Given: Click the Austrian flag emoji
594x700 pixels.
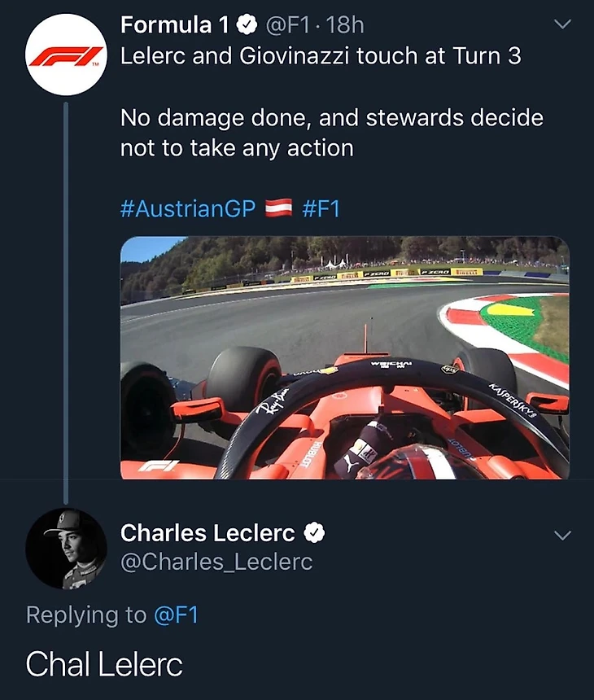Looking at the screenshot, I should (x=279, y=208).
